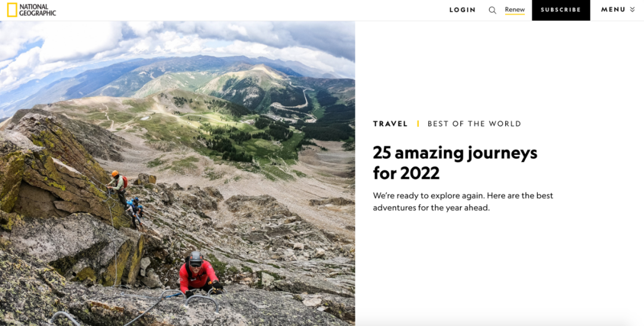This screenshot has width=644, height=326.
Task: Open the search magnifying glass icon
Action: pos(492,10)
